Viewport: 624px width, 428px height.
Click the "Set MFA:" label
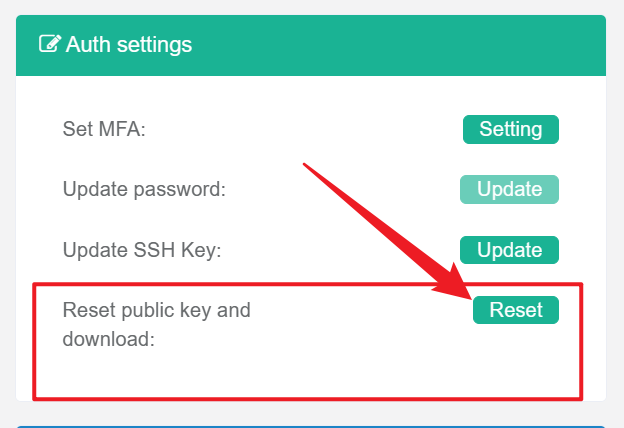(104, 130)
